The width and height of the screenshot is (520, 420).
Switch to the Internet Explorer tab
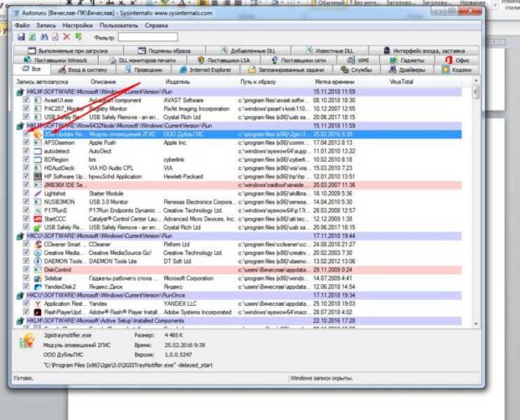click(x=205, y=70)
